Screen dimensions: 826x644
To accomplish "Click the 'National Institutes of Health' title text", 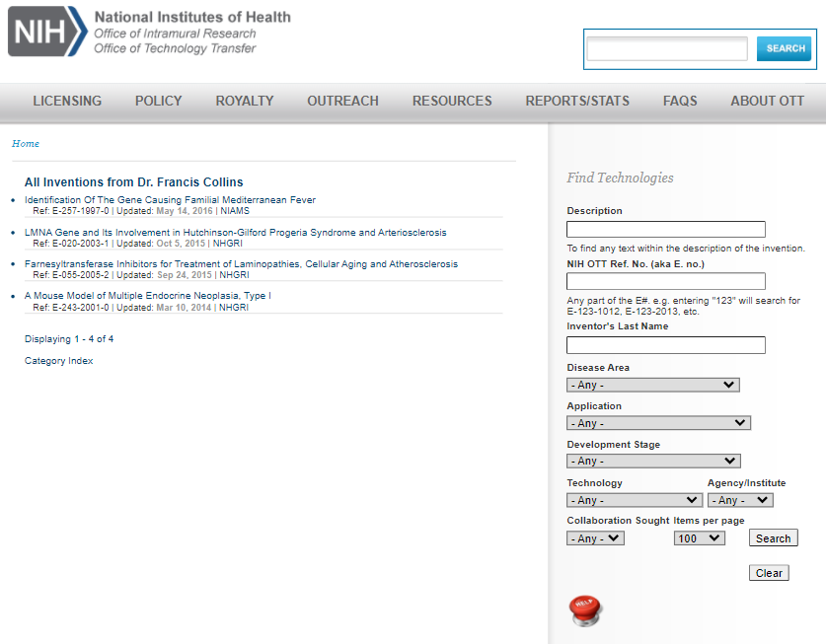I will [x=192, y=17].
